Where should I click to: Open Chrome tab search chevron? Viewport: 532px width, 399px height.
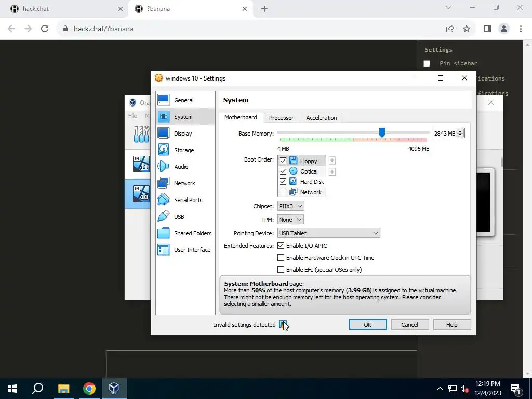[x=448, y=7]
